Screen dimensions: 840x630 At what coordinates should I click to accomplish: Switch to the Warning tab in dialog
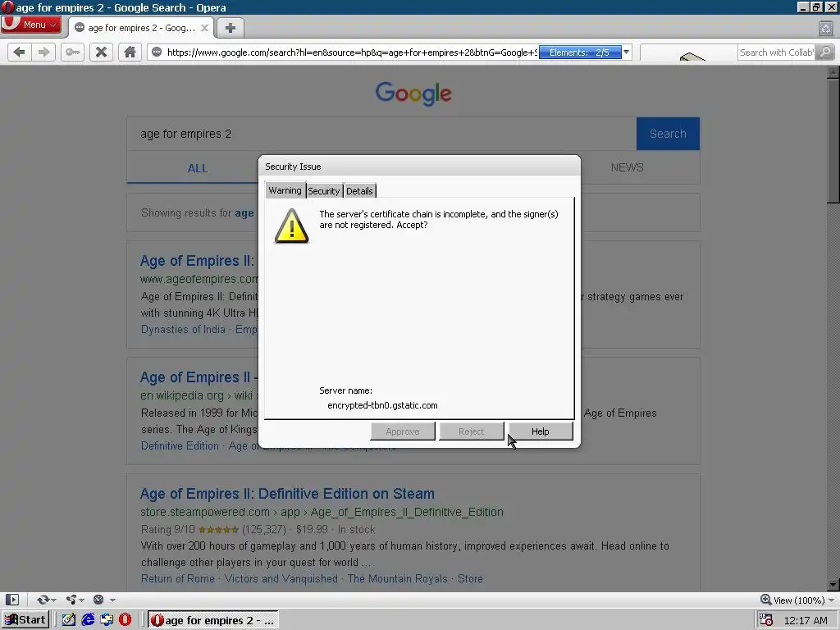[285, 190]
